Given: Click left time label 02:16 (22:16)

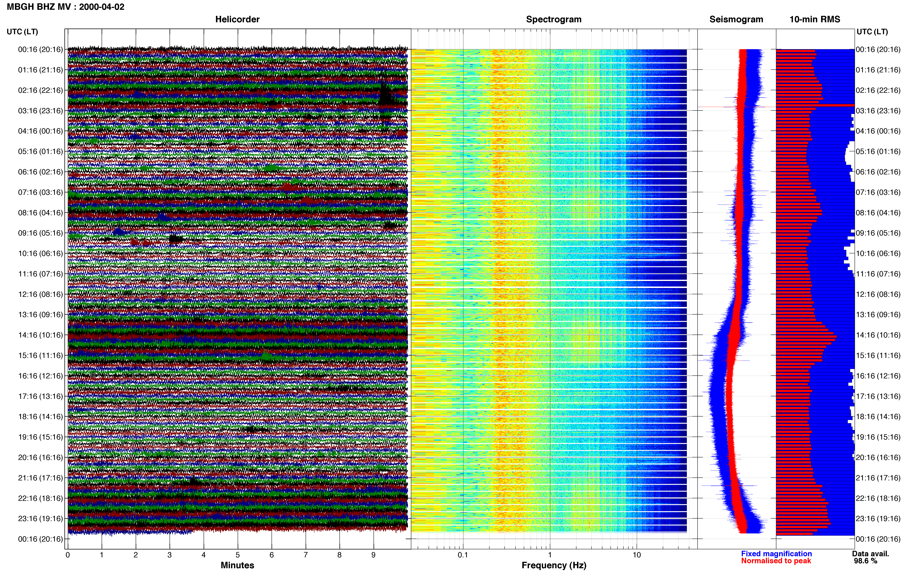Looking at the screenshot, I should point(41,90).
